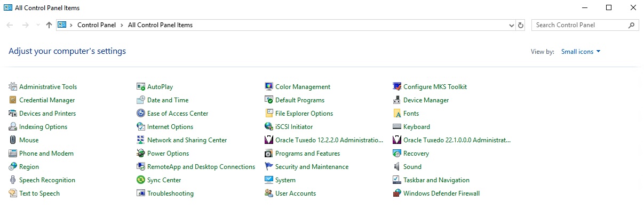This screenshot has width=644, height=210.
Task: Expand chevron before Control Panel breadcrumb
Action: [x=71, y=25]
